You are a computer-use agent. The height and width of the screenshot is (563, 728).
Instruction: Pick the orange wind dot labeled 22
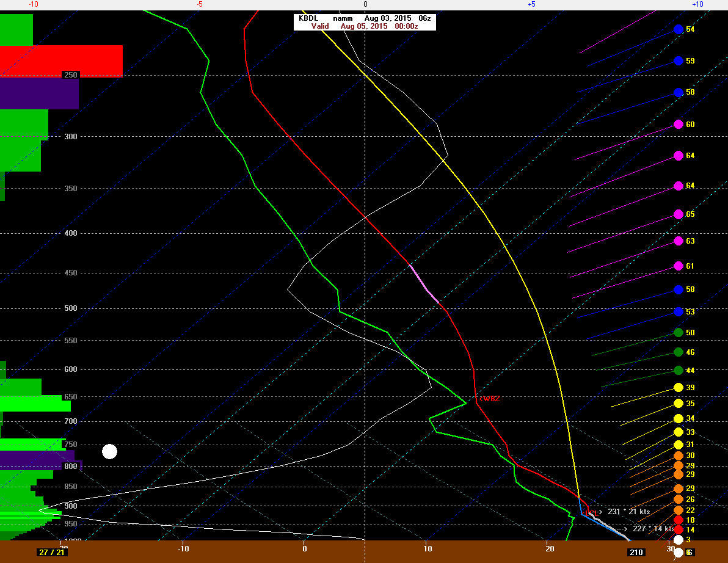[679, 510]
